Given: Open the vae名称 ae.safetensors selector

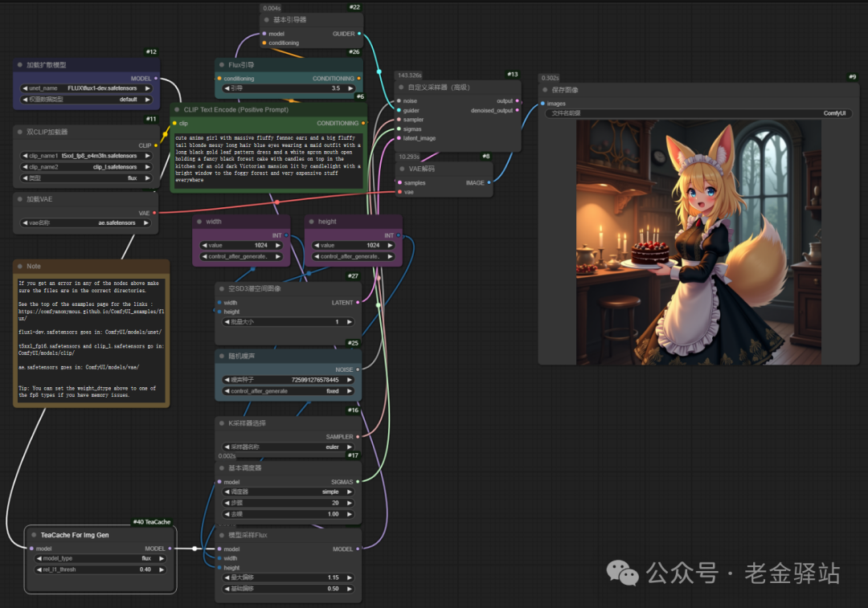Looking at the screenshot, I should pos(86,223).
